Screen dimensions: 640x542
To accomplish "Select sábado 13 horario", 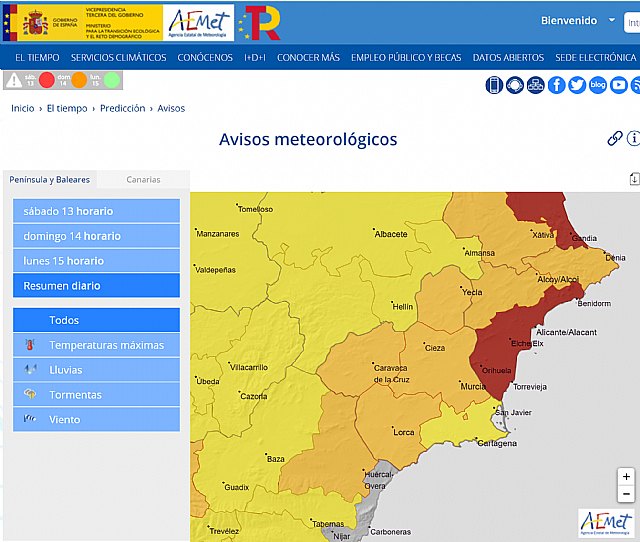I will [x=96, y=211].
